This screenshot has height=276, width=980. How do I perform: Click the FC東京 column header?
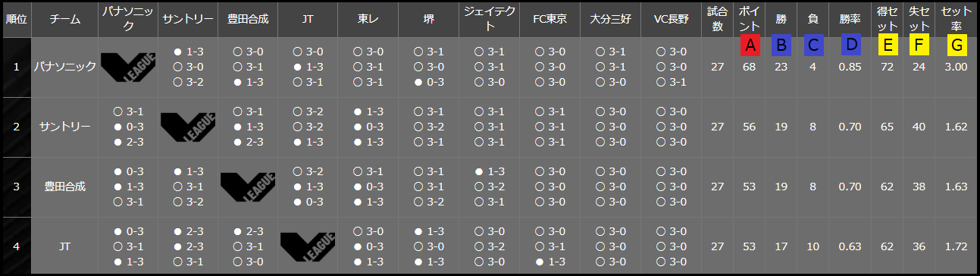pos(549,20)
